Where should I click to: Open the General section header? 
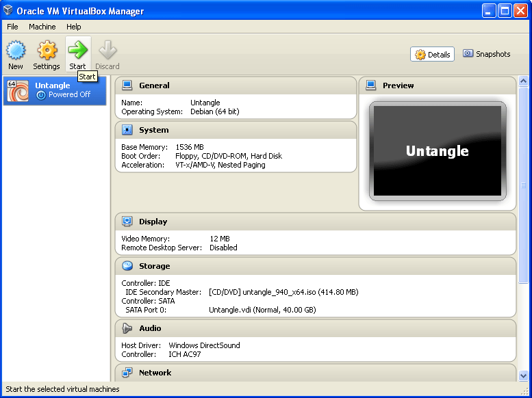point(236,85)
